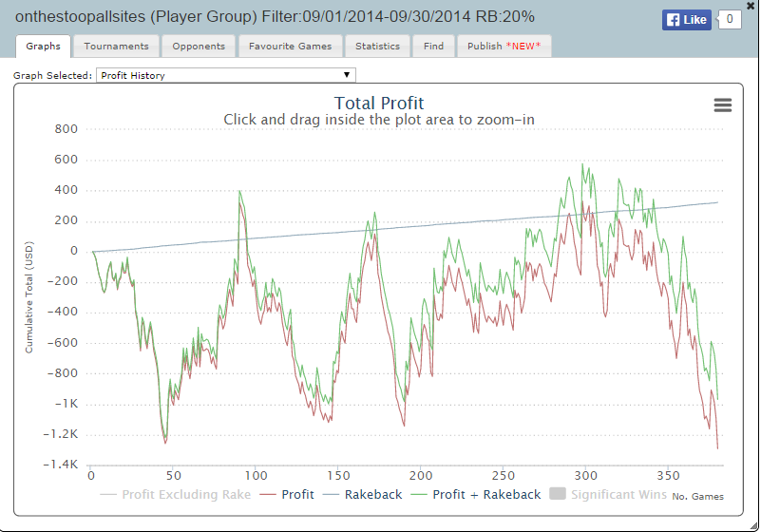This screenshot has height=532, width=761.
Task: Open the chart hamburger context menu
Action: [x=723, y=104]
